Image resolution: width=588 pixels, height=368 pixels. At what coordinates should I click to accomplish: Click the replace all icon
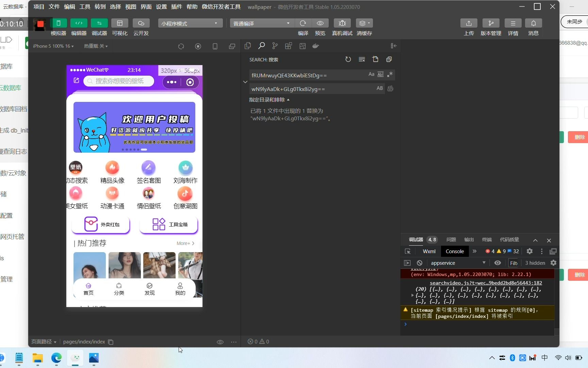click(390, 89)
